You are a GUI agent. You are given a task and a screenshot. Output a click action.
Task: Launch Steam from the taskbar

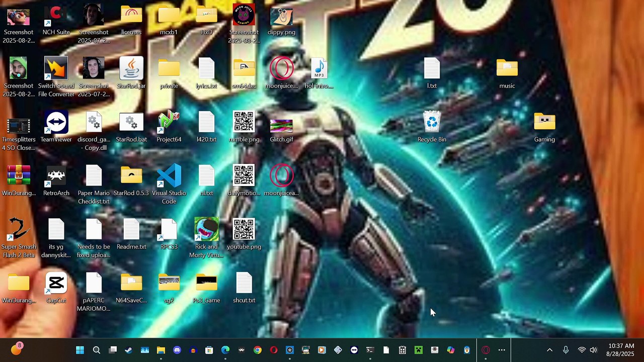pyautogui.click(x=128, y=350)
